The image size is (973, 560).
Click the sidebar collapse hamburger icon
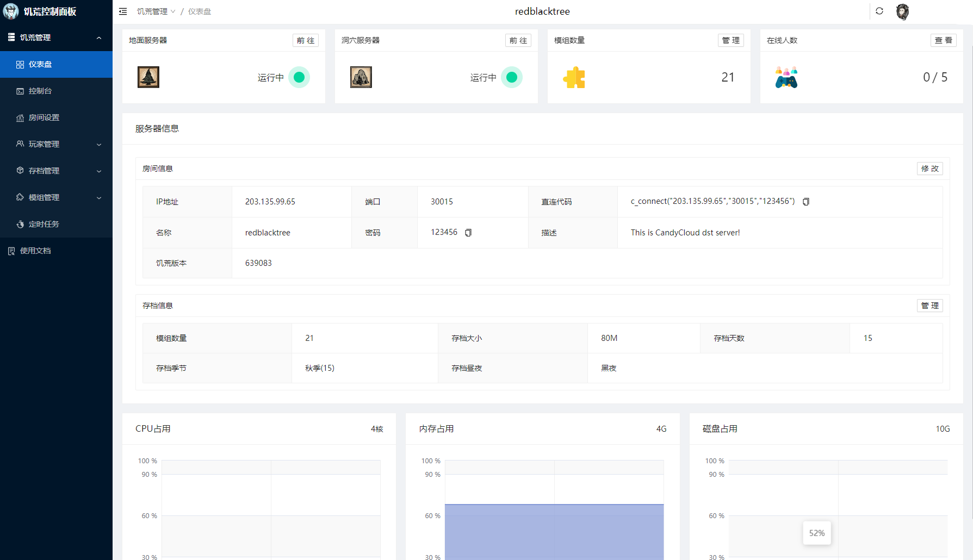tap(123, 11)
